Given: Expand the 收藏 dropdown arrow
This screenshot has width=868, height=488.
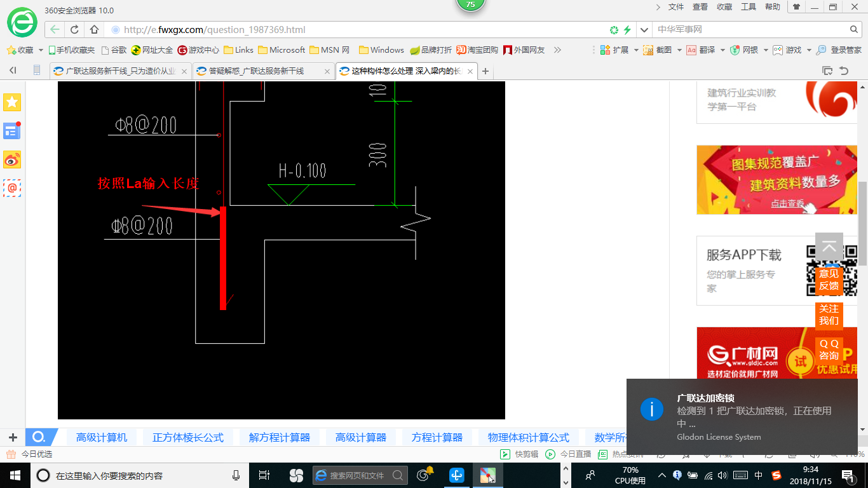Looking at the screenshot, I should pos(41,50).
